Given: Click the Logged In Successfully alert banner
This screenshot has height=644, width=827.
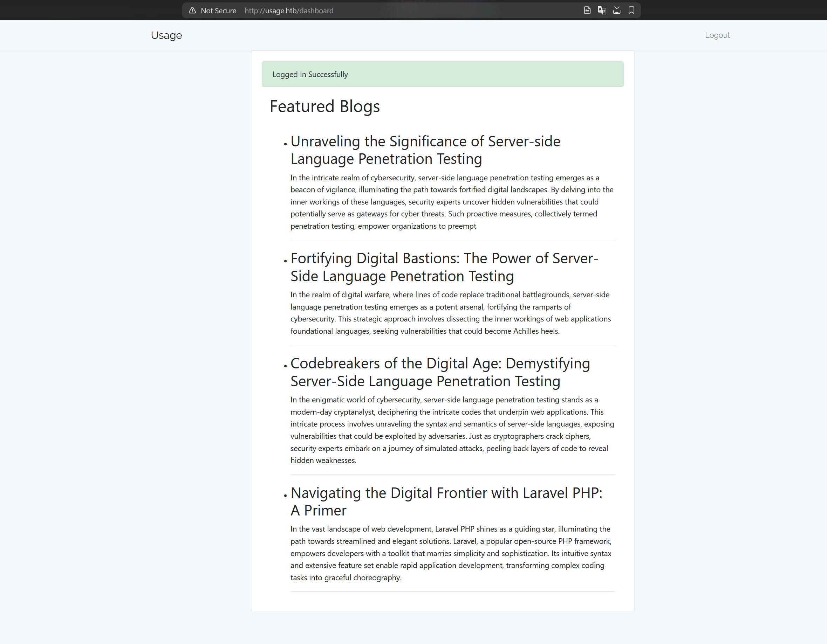Looking at the screenshot, I should (442, 74).
